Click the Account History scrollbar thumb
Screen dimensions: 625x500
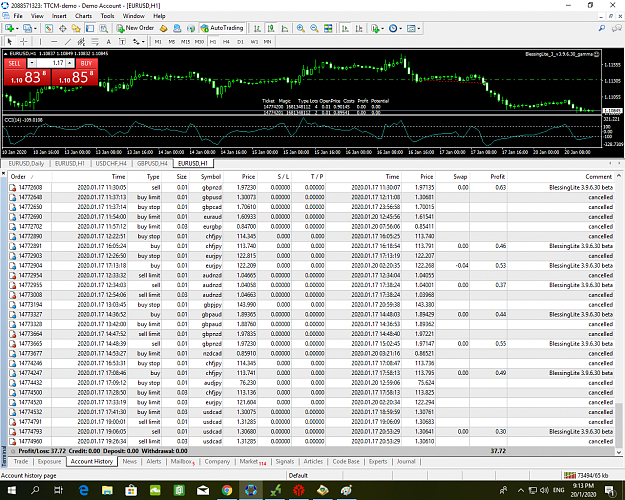tap(619, 425)
